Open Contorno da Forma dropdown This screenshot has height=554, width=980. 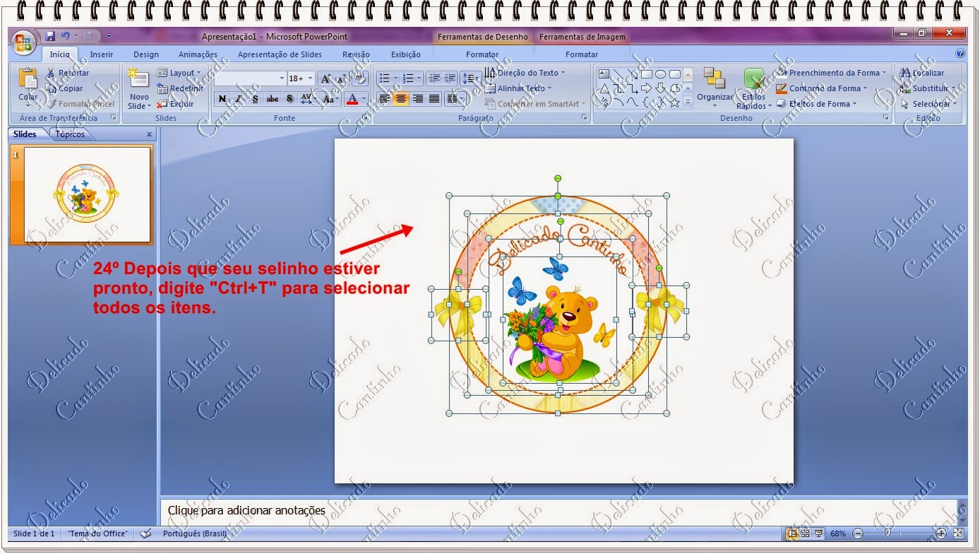(822, 88)
